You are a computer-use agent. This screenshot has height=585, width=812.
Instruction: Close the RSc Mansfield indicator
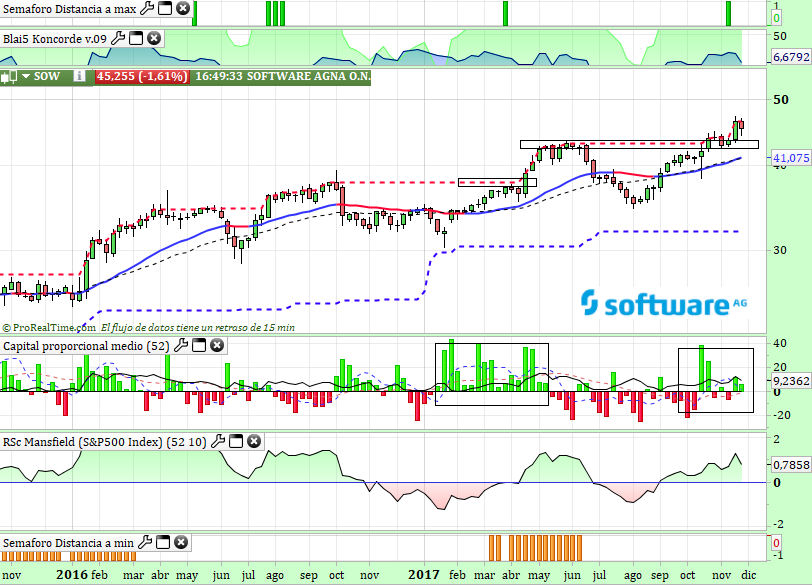click(x=254, y=441)
